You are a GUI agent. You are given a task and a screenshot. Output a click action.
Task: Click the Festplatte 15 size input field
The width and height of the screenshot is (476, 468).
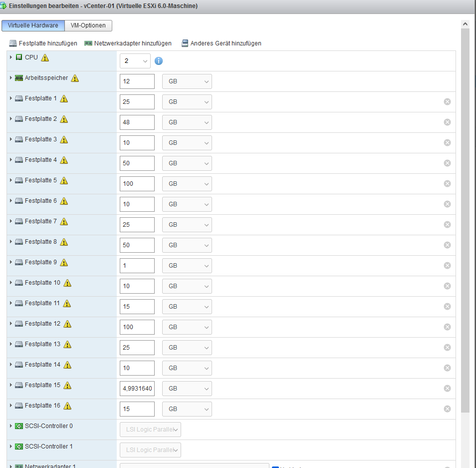[x=137, y=389]
